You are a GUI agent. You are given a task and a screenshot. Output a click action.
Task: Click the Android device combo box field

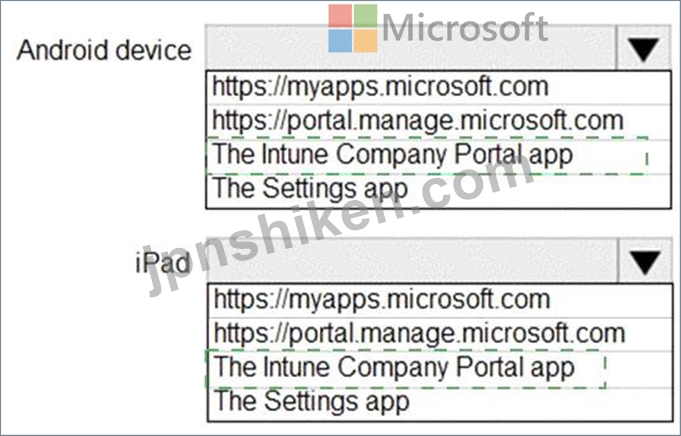(x=411, y=47)
